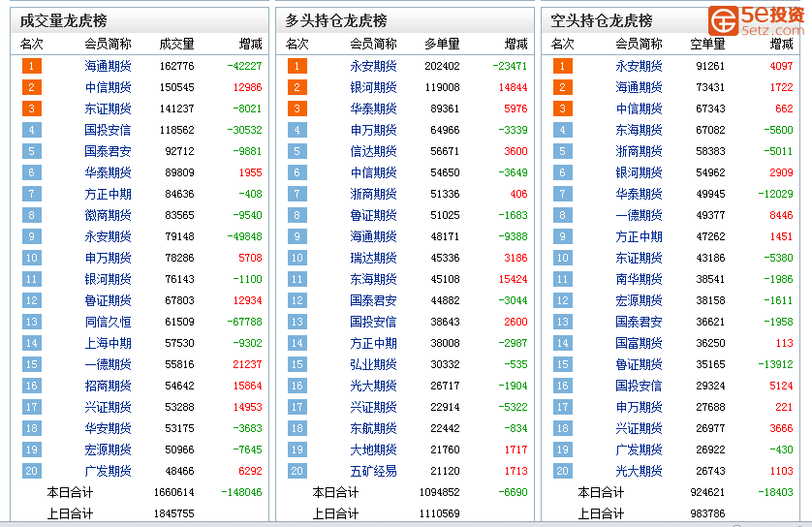
Task: Select the change value -67788 for 同信久恒
Action: pyautogui.click(x=244, y=322)
